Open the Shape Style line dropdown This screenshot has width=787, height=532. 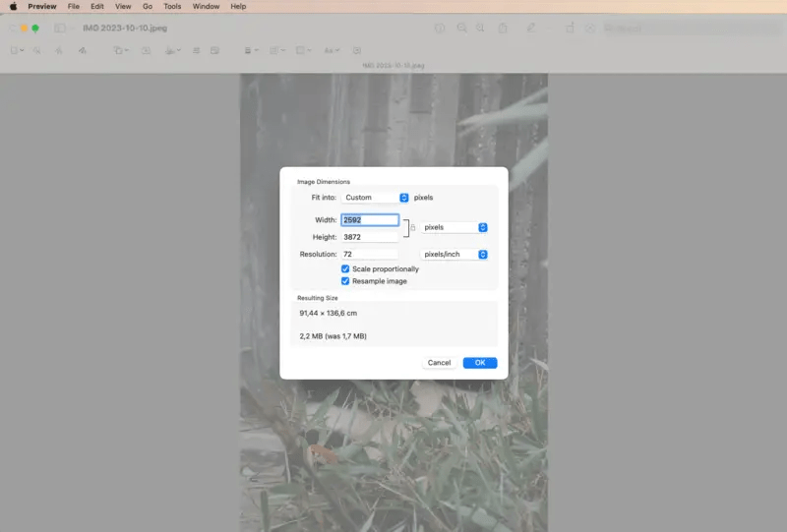251,51
